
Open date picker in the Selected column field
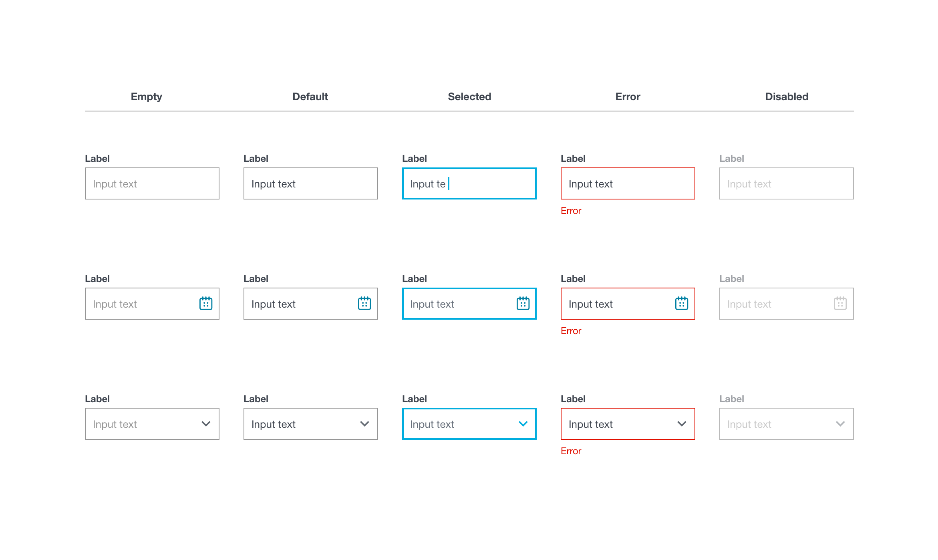[x=523, y=304]
